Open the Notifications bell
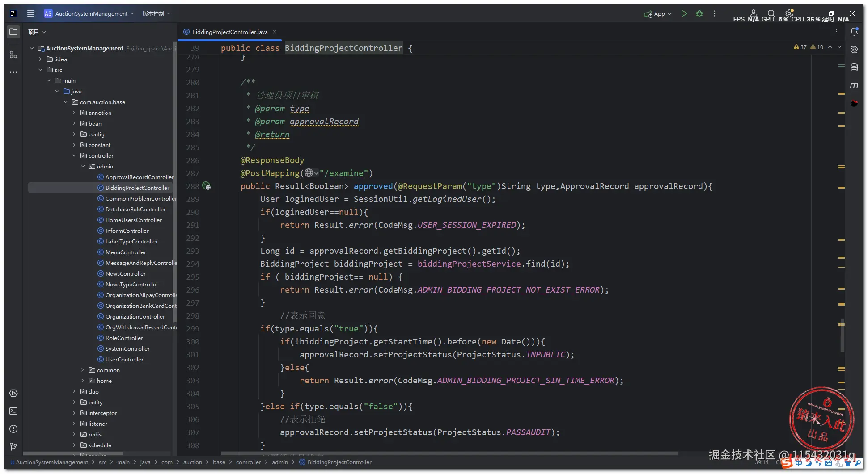Screen dimensions: 868x474 click(x=854, y=32)
